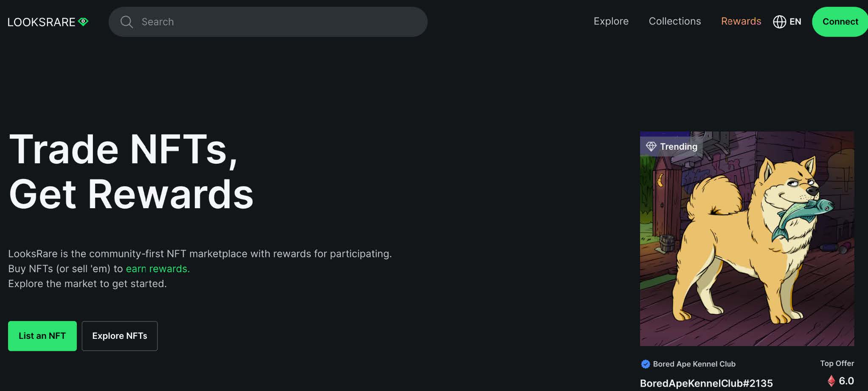Click the List an NFT button
The width and height of the screenshot is (868, 391).
pyautogui.click(x=42, y=336)
